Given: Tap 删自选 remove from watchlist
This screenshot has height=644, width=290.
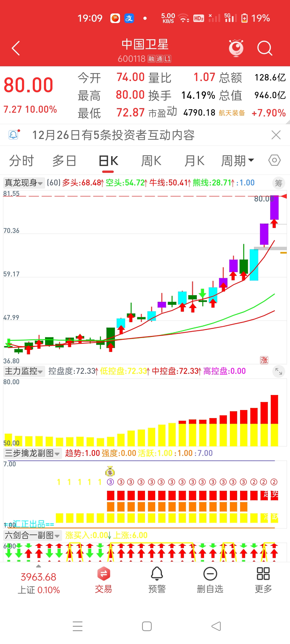Looking at the screenshot, I should point(210,580).
